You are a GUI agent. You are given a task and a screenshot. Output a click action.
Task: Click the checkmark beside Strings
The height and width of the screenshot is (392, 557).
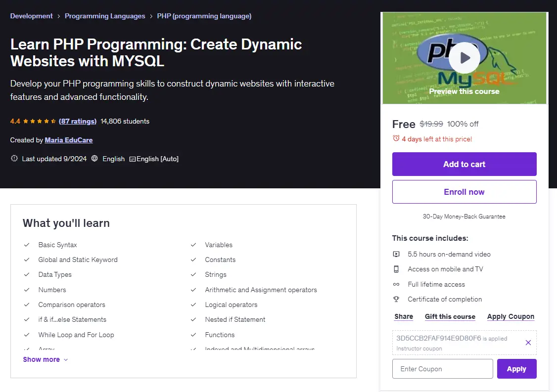pos(193,274)
